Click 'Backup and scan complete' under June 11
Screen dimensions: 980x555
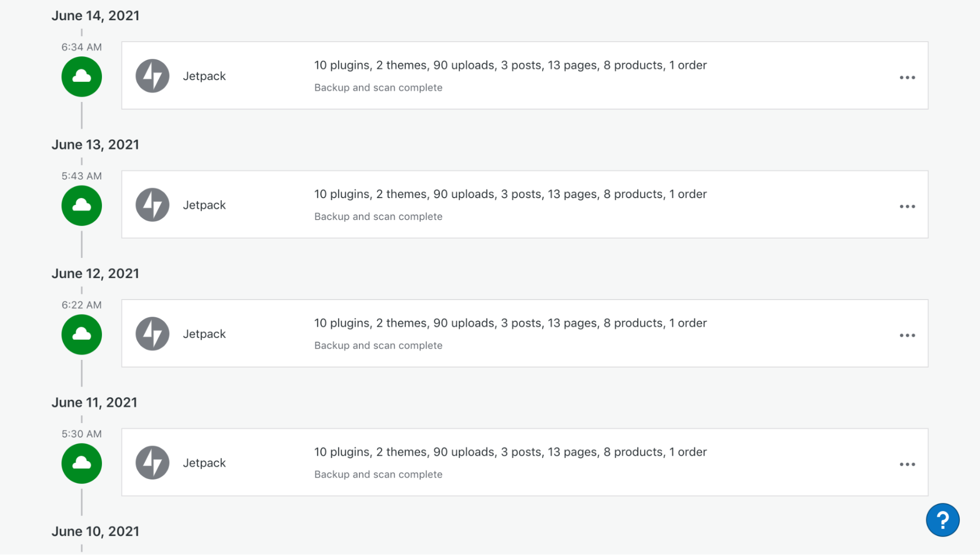point(378,475)
